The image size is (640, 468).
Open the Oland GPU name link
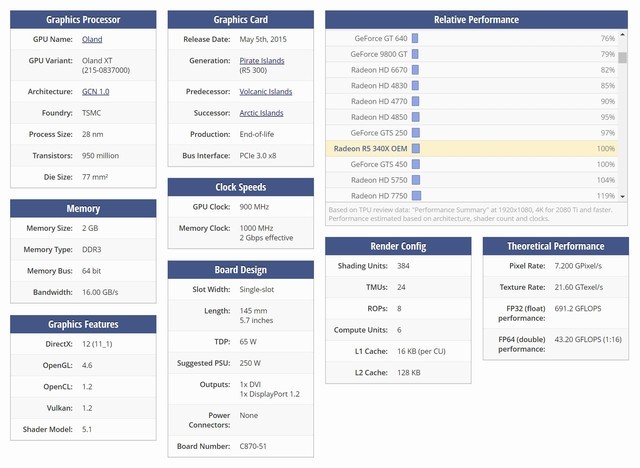pyautogui.click(x=92, y=39)
